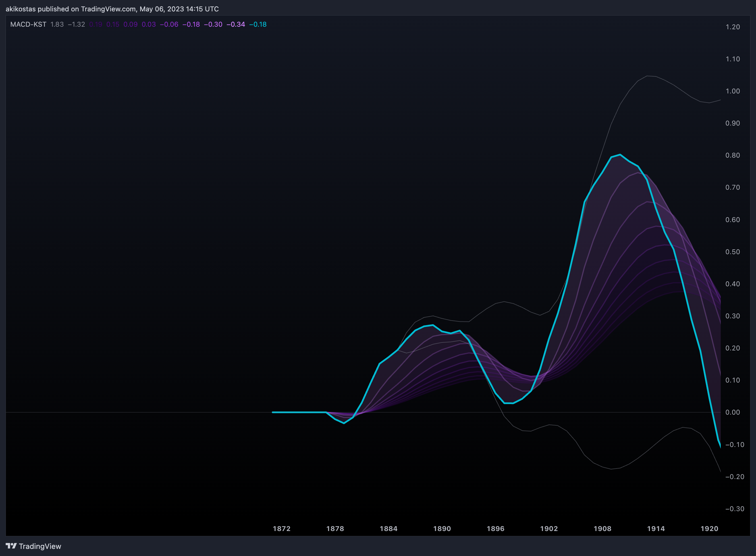Viewport: 756px width, 556px height.
Task: Click the positive 0.10 price axis label
Action: click(x=733, y=380)
